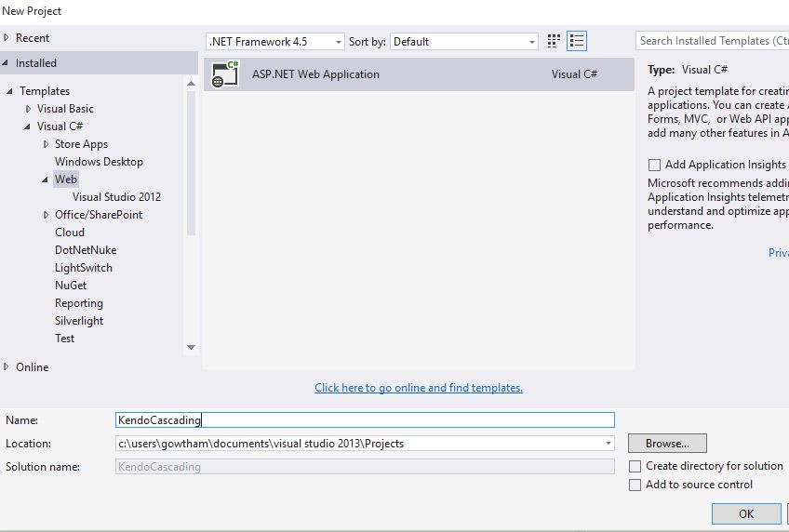Open the Sort by Default dropdown

pyautogui.click(x=464, y=42)
